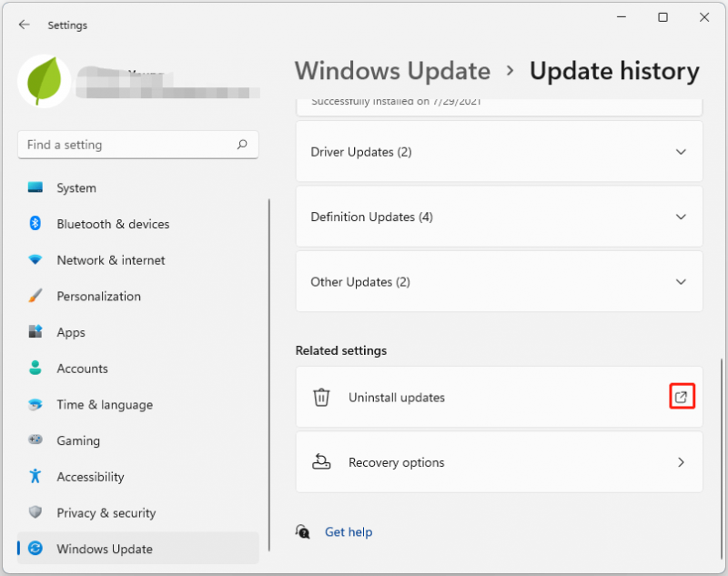Expand Driver Updates (2) chevron

coord(681,152)
